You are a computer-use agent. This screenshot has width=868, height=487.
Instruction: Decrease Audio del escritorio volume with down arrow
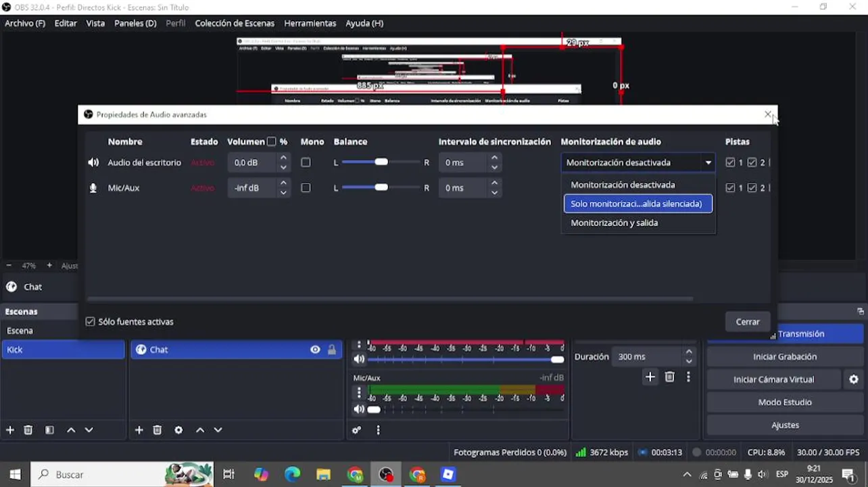(283, 167)
